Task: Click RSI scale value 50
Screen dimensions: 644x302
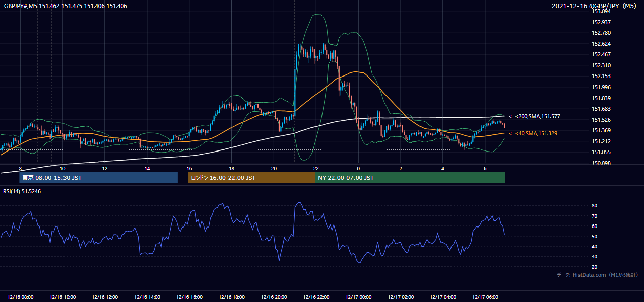Action: pyautogui.click(x=595, y=236)
